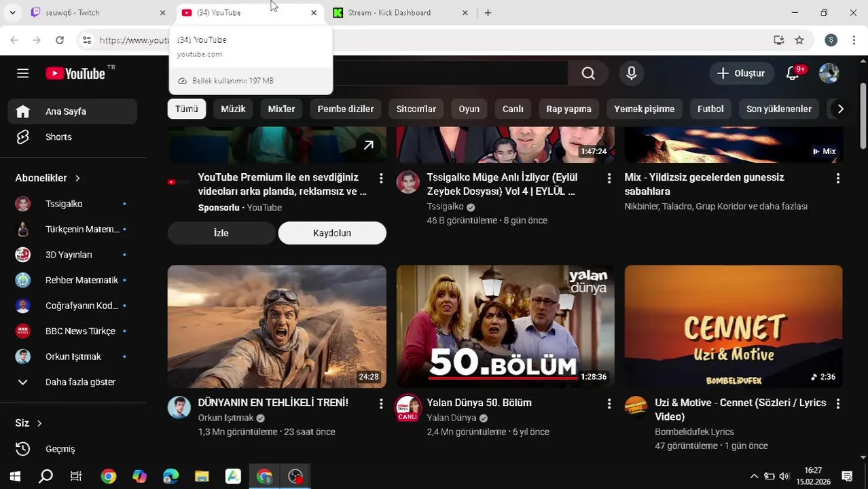Image resolution: width=868 pixels, height=489 pixels.
Task: Expand Siz section arrow
Action: (x=39, y=423)
